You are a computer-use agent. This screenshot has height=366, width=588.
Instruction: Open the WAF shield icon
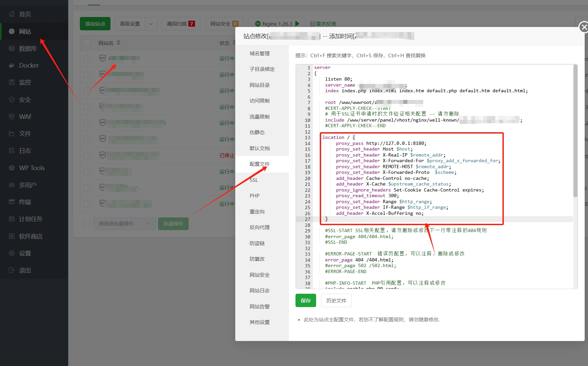[x=12, y=117]
